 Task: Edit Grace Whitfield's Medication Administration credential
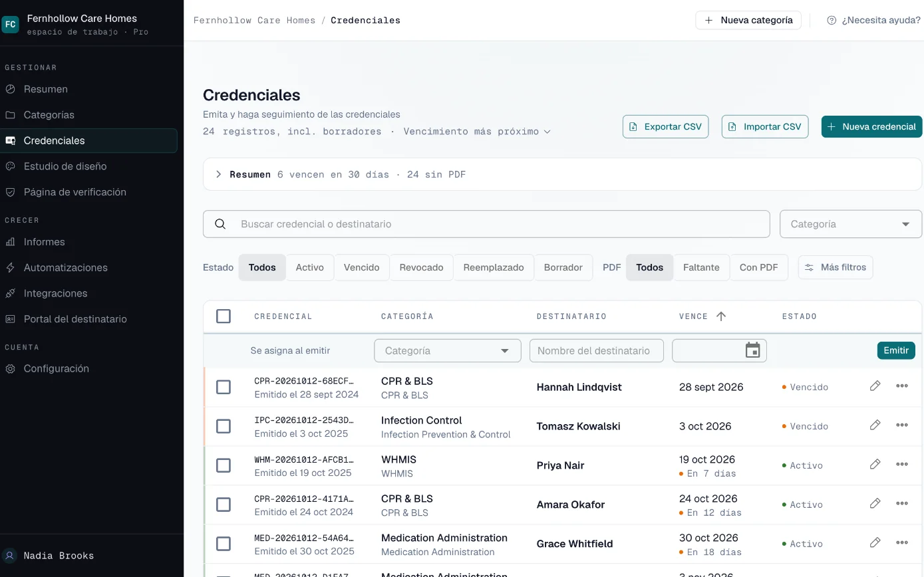click(875, 543)
